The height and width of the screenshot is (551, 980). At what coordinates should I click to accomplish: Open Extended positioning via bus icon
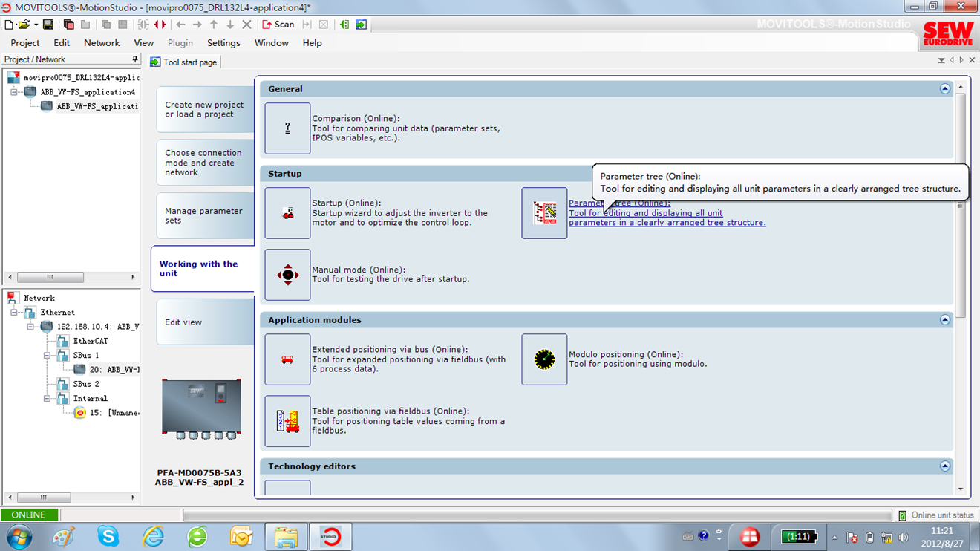(287, 359)
